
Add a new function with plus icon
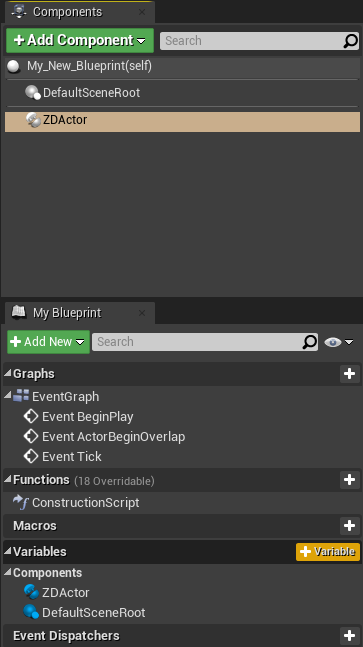(x=349, y=479)
